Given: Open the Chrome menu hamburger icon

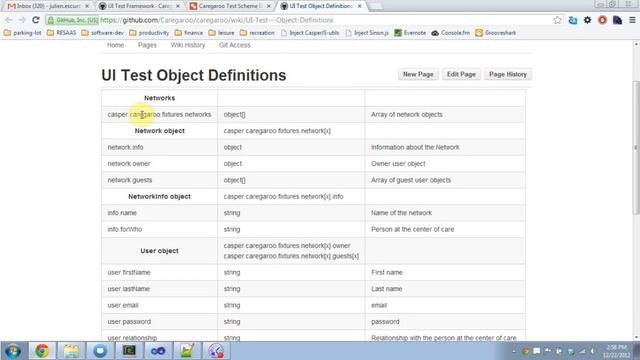Looking at the screenshot, I should [632, 20].
